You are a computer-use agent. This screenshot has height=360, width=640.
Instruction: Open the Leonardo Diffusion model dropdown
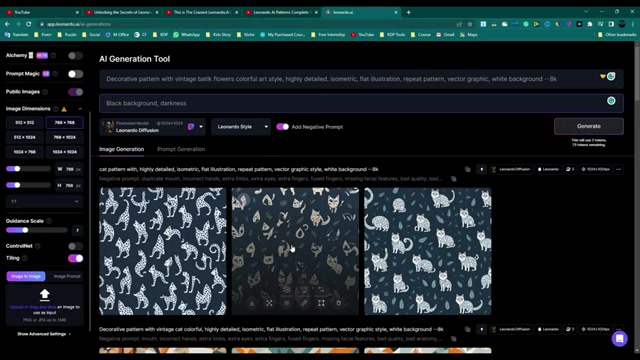click(x=152, y=127)
